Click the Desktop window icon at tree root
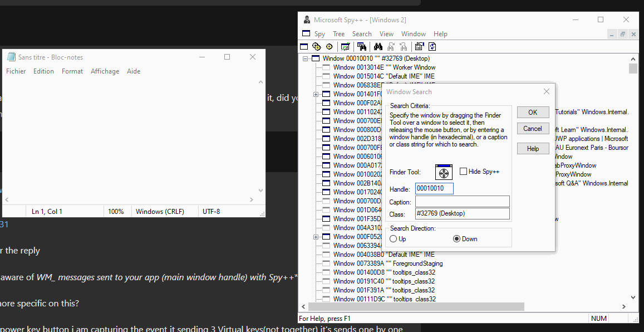 316,58
